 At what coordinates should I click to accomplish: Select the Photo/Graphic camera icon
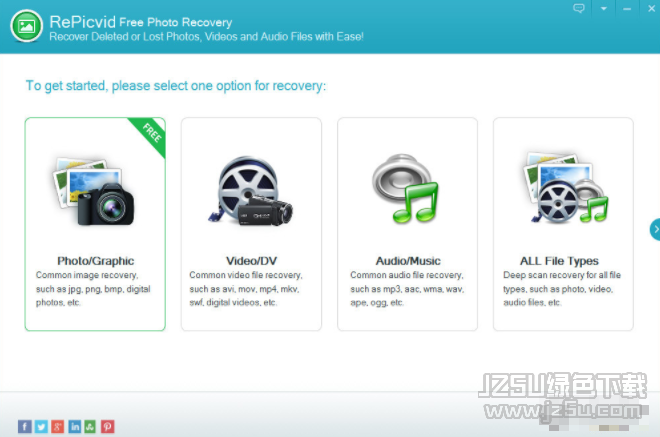point(94,192)
